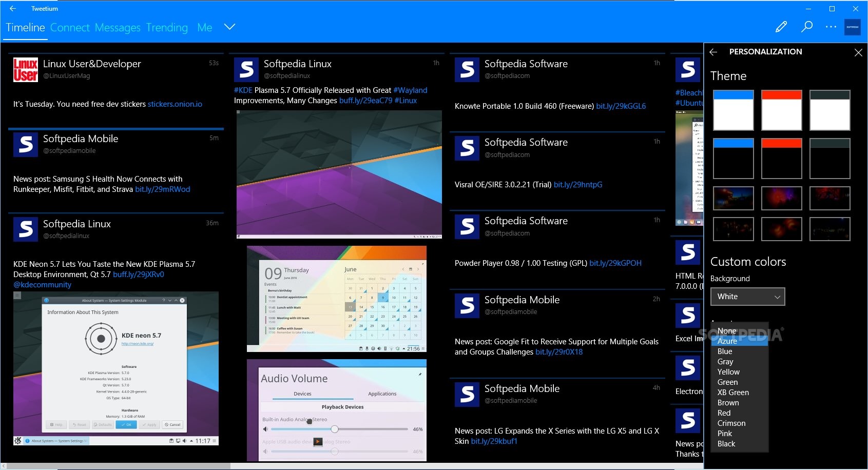Open bit.ly/29mRWod link in Samsung tweet
The image size is (868, 470).
[163, 189]
